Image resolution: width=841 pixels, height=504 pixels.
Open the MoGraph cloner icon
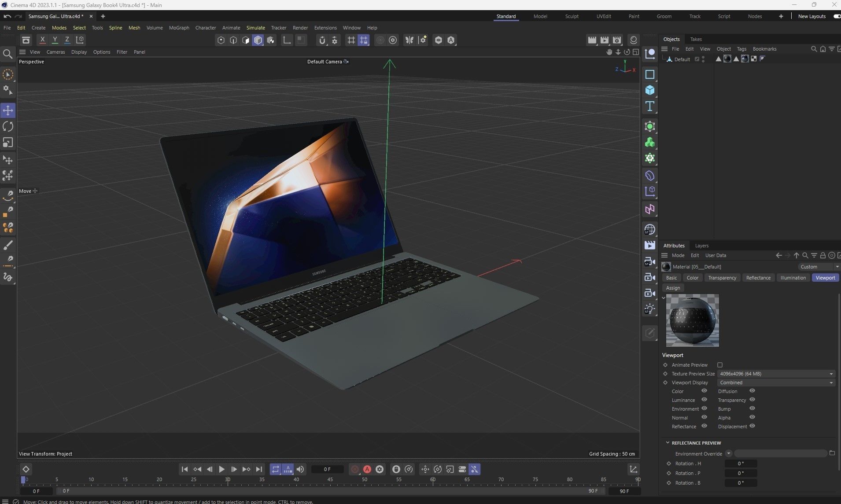tap(650, 142)
